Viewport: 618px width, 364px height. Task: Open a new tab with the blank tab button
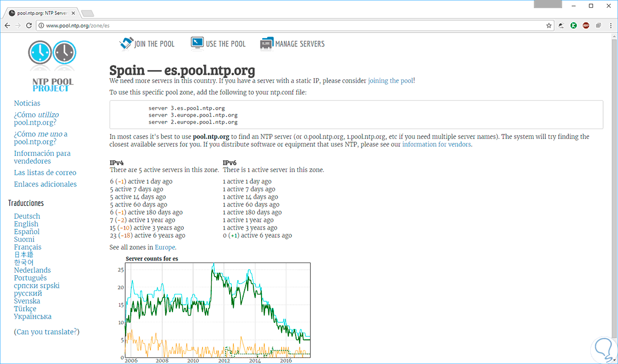[x=88, y=13]
